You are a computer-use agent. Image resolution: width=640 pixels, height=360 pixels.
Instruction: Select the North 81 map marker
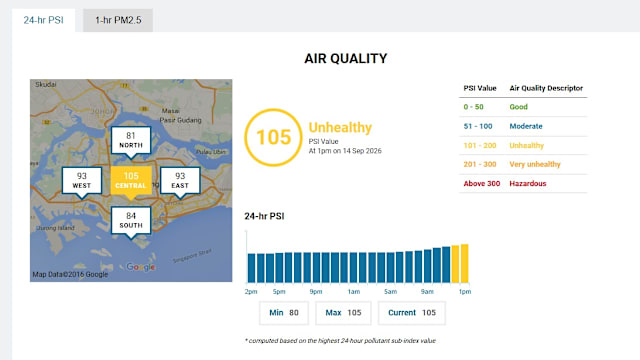[131, 141]
